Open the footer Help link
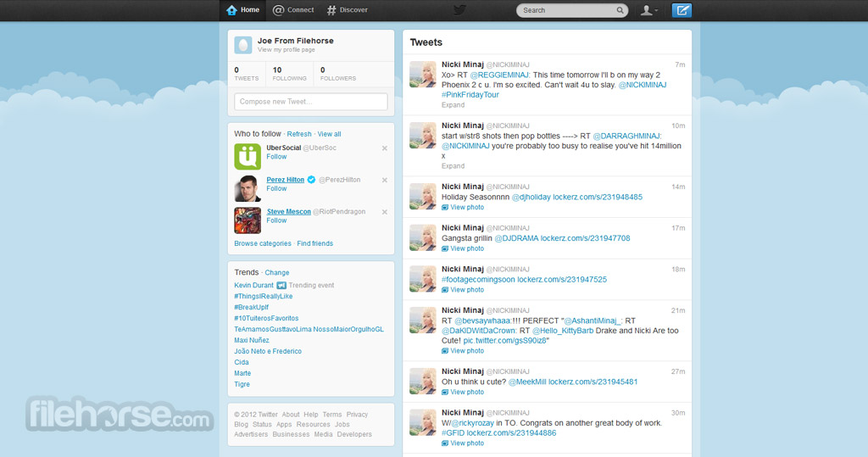The height and width of the screenshot is (457, 868). click(311, 415)
